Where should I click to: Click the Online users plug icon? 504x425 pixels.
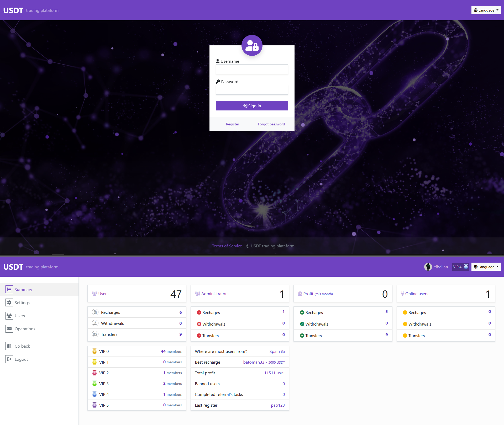click(x=402, y=294)
